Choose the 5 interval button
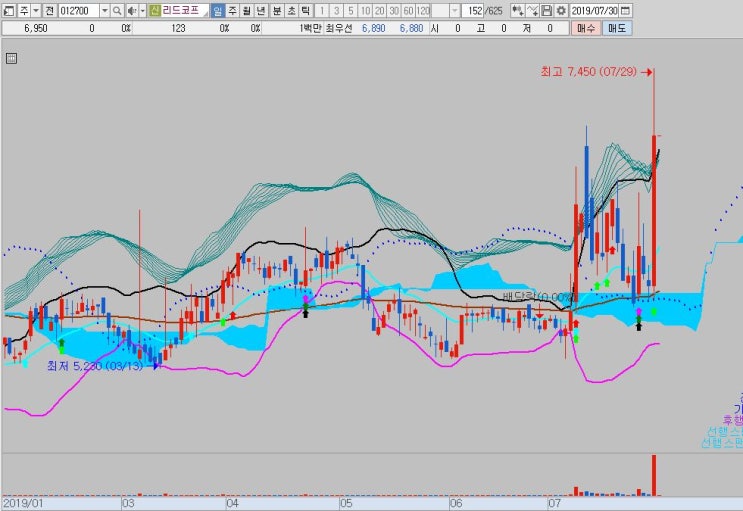This screenshot has width=743, height=511. (351, 10)
